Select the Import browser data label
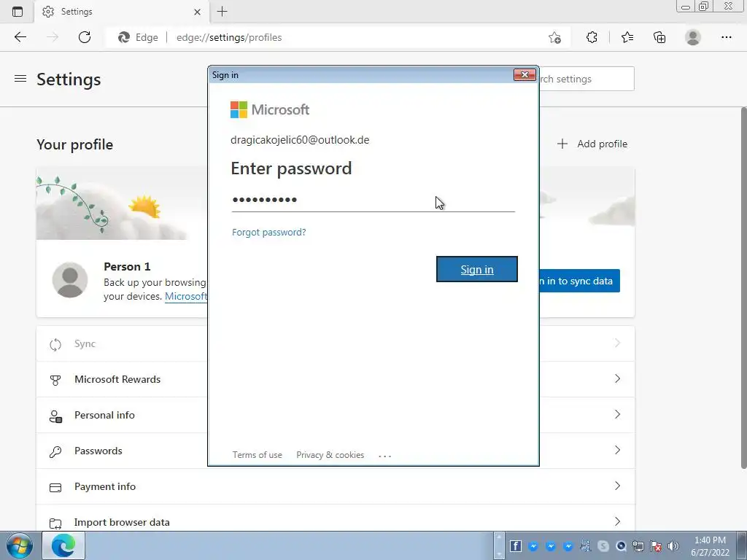 122,522
